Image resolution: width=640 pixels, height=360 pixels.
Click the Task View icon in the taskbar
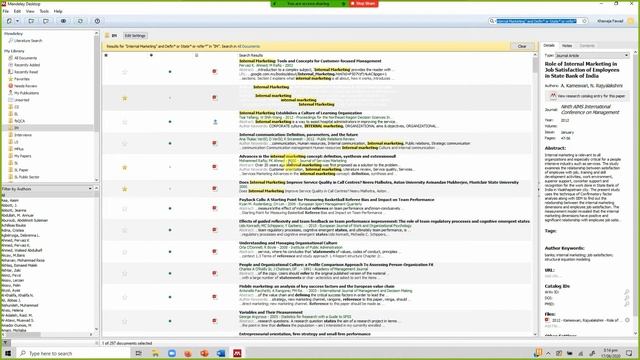click(139, 353)
